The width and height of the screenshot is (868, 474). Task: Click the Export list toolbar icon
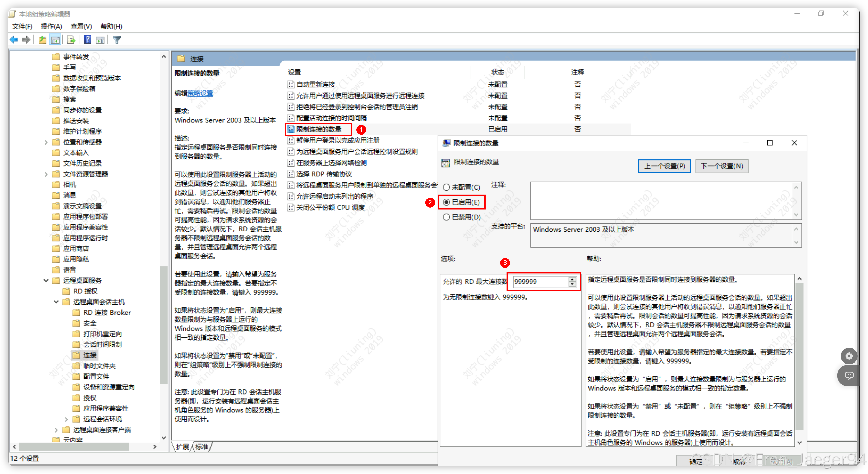coord(71,40)
